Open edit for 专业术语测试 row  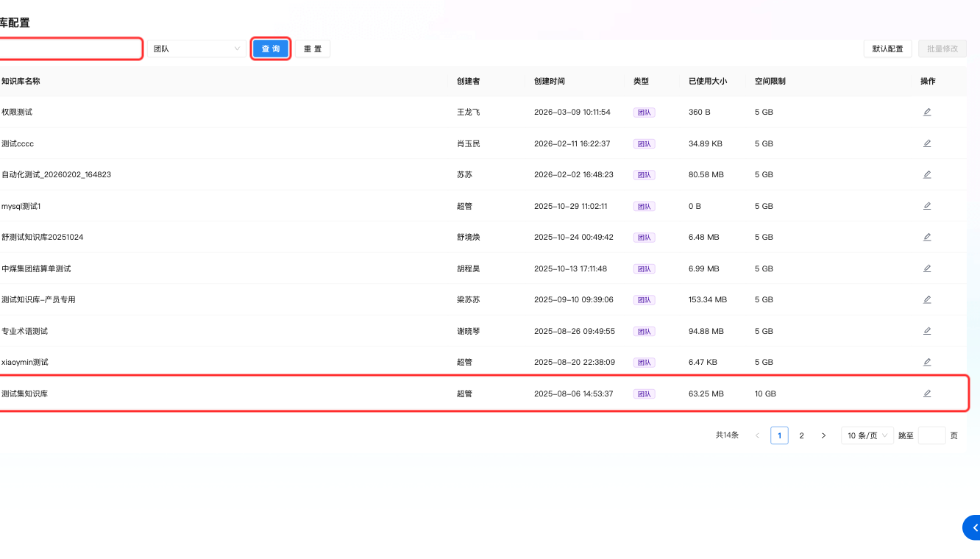pos(927,331)
